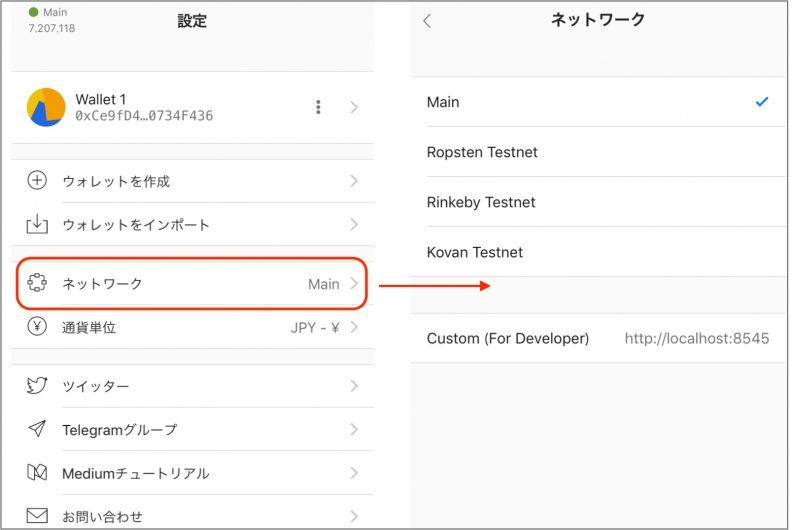This screenshot has height=530, width=800.
Task: Click the green Main status dot
Action: click(x=34, y=12)
